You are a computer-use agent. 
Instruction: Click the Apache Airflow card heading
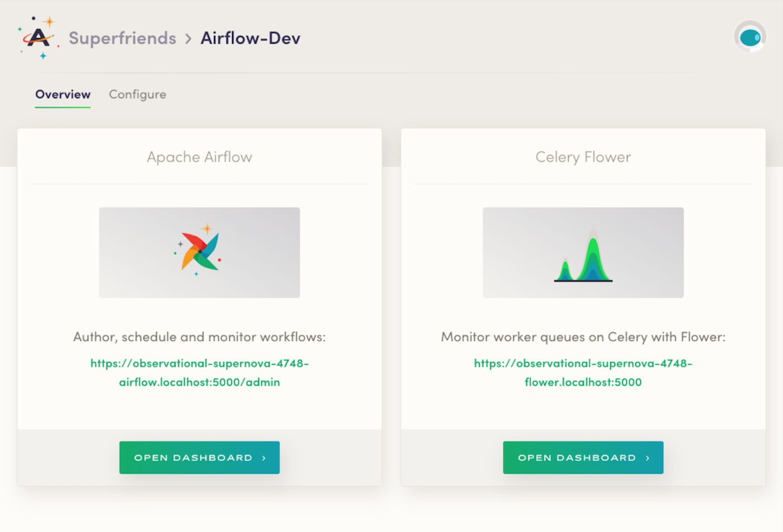(x=199, y=157)
